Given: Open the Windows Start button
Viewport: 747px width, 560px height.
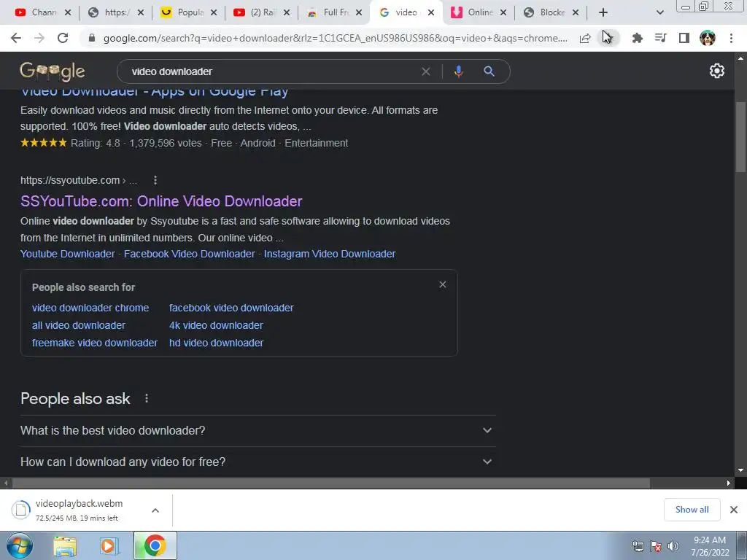Looking at the screenshot, I should (20, 545).
